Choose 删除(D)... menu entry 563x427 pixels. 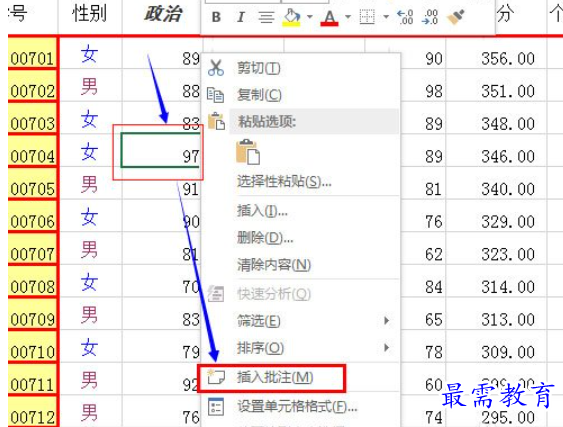coord(265,237)
